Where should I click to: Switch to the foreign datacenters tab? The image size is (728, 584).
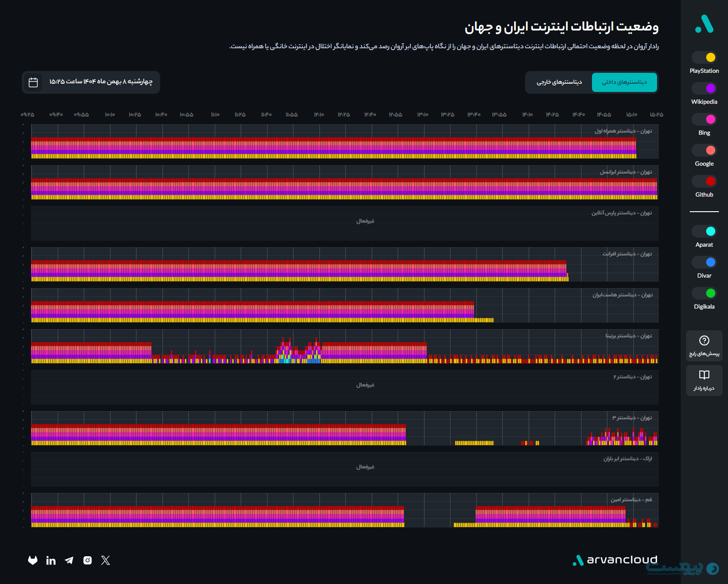point(559,82)
